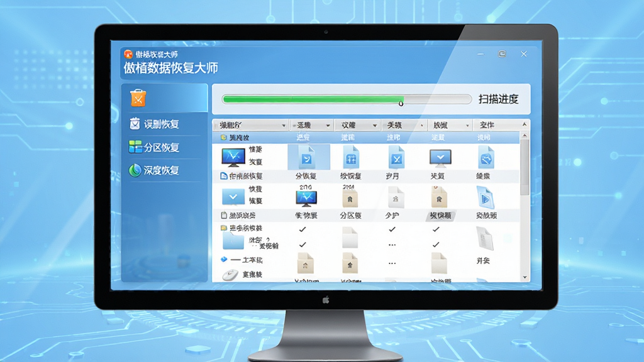Click the gray mouse icon in file list

coord(230,275)
